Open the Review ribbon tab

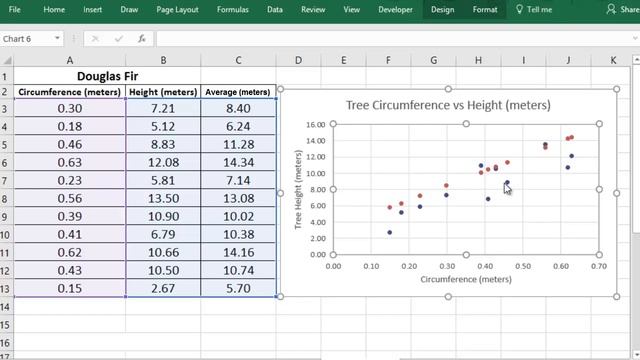[x=313, y=9]
